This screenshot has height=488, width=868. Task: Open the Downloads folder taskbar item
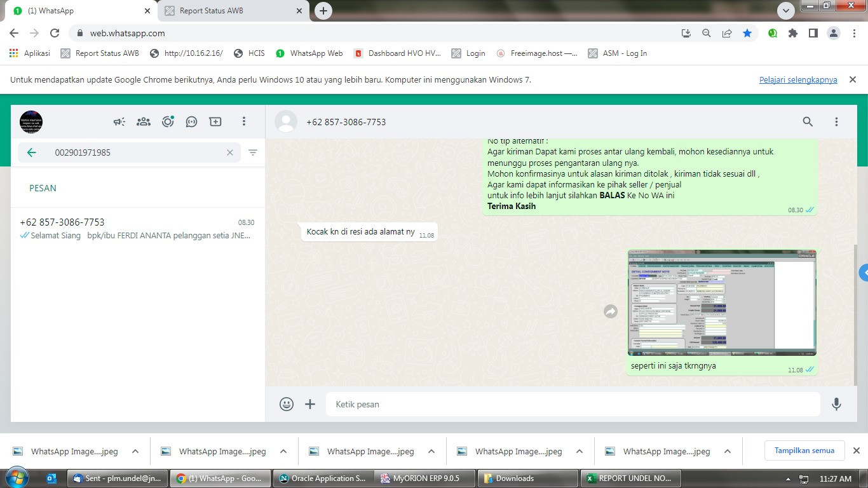pos(528,478)
